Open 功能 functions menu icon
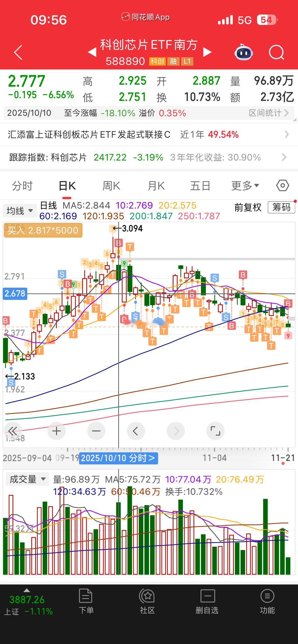Screen dimensions: 298x644 tap(267, 602)
